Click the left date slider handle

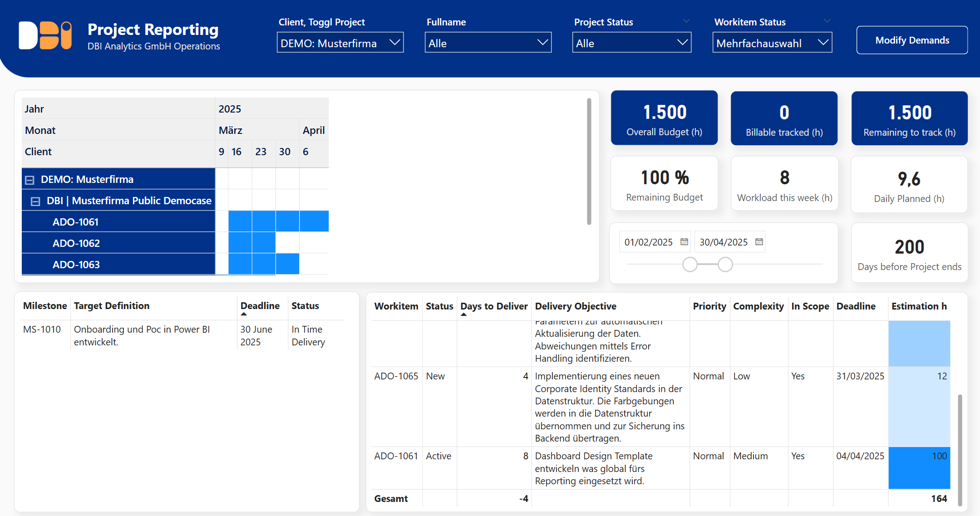[690, 264]
